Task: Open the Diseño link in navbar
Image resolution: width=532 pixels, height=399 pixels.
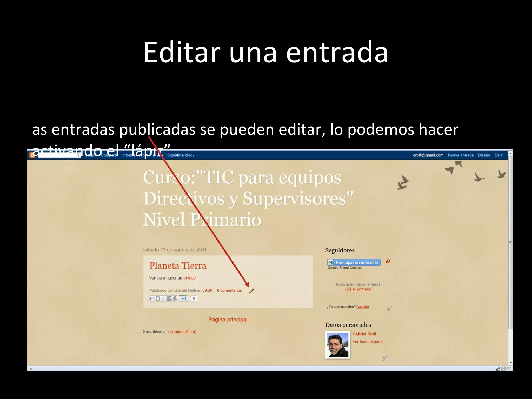Action: [484, 155]
